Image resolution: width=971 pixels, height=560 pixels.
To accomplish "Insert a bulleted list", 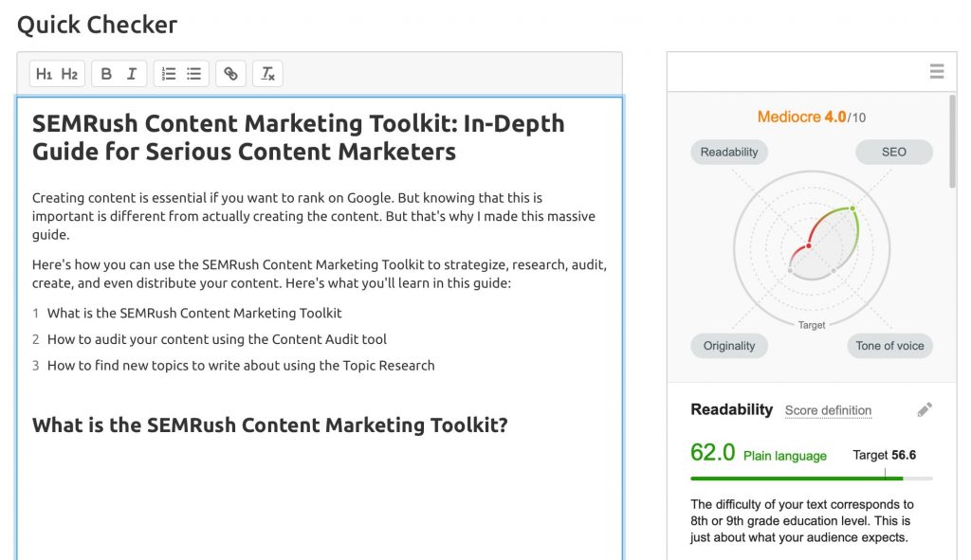I will tap(192, 73).
